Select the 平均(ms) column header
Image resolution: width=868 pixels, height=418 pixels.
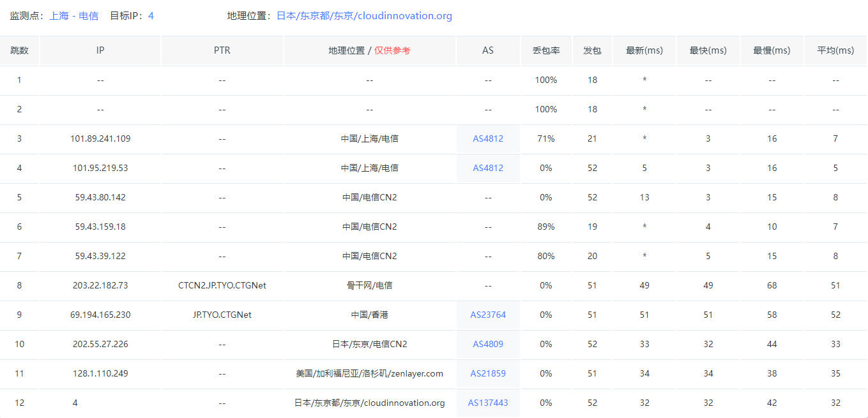click(x=835, y=50)
